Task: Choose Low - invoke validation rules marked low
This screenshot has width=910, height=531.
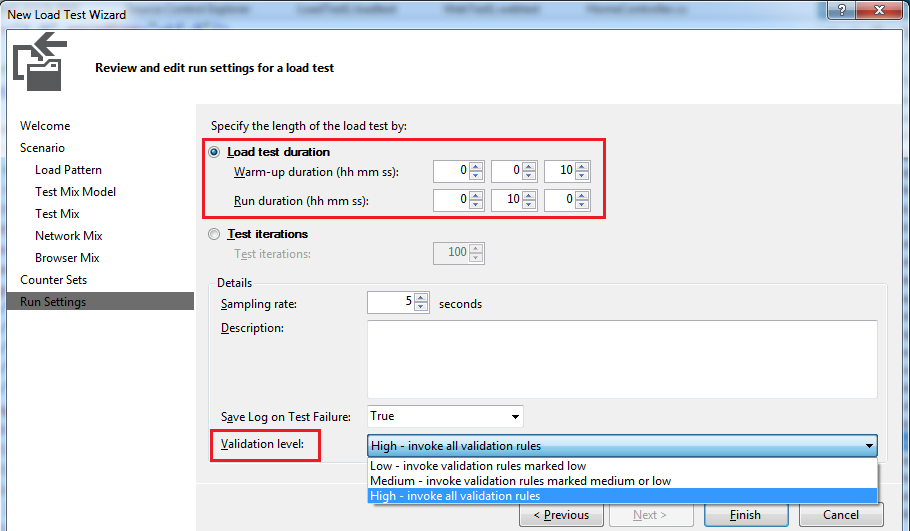Action: point(622,466)
